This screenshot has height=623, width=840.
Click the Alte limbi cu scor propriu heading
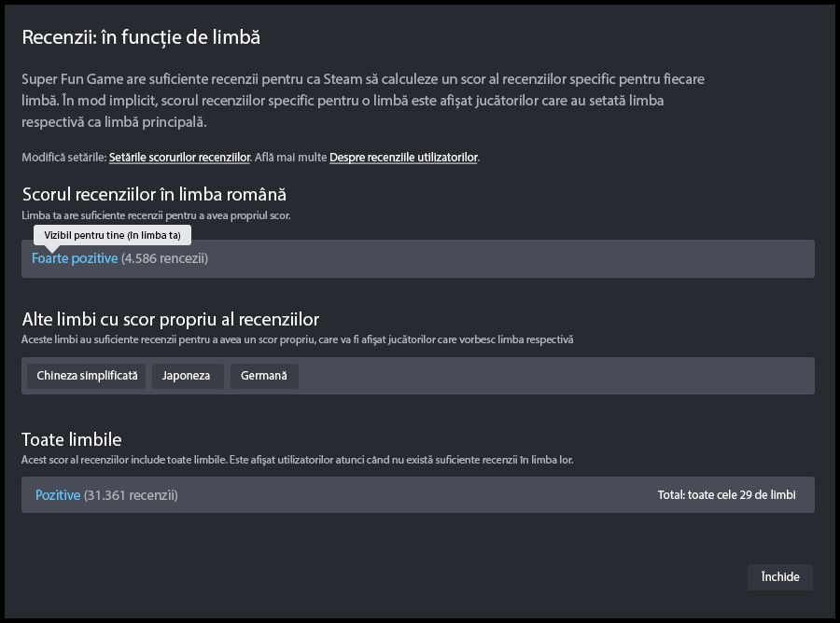click(x=171, y=319)
